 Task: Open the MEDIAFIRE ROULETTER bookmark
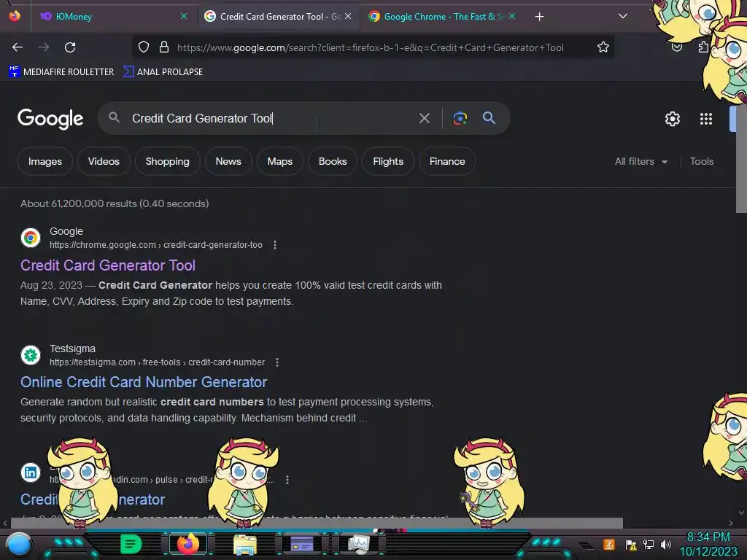[x=61, y=72]
